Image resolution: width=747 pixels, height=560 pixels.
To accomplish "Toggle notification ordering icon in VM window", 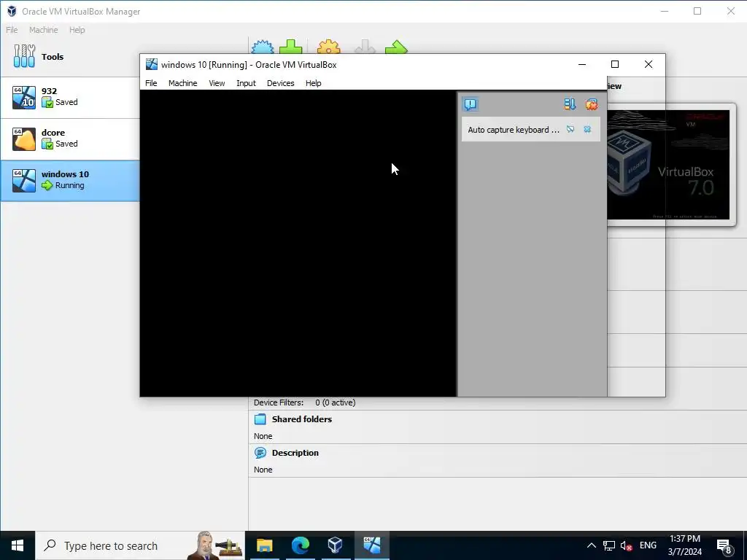I will pos(570,104).
